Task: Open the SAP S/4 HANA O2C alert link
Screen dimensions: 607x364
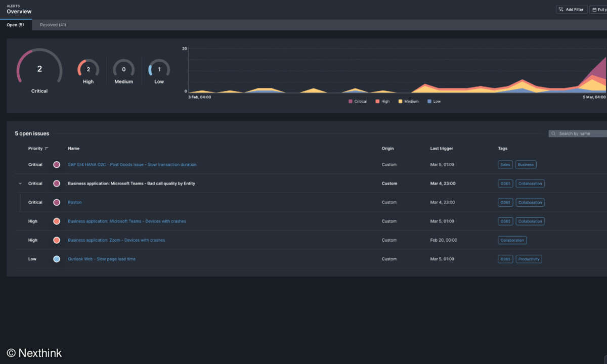Action: pyautogui.click(x=132, y=165)
